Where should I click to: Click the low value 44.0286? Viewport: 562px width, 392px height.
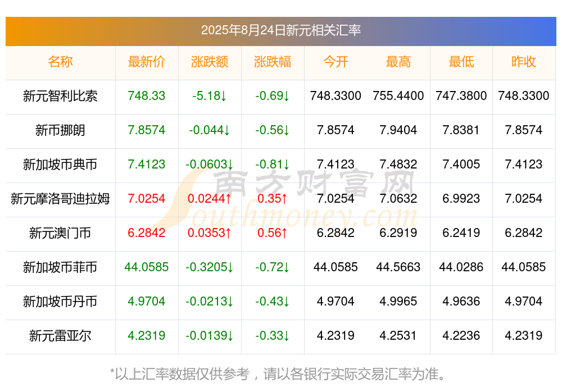coord(461,267)
